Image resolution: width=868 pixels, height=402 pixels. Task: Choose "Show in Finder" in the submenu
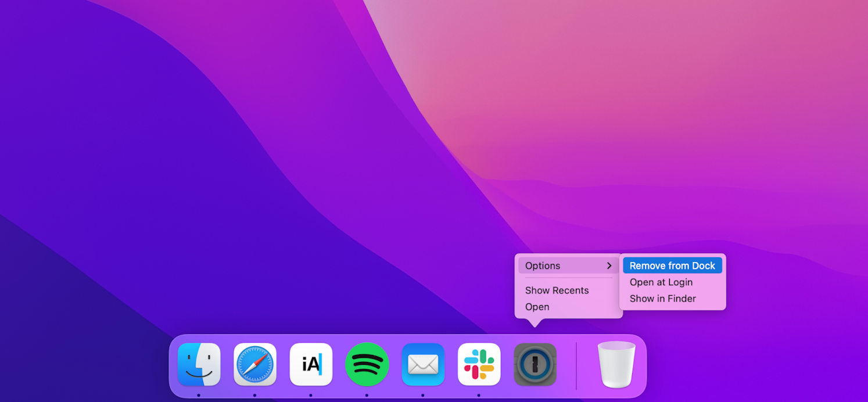coord(663,299)
